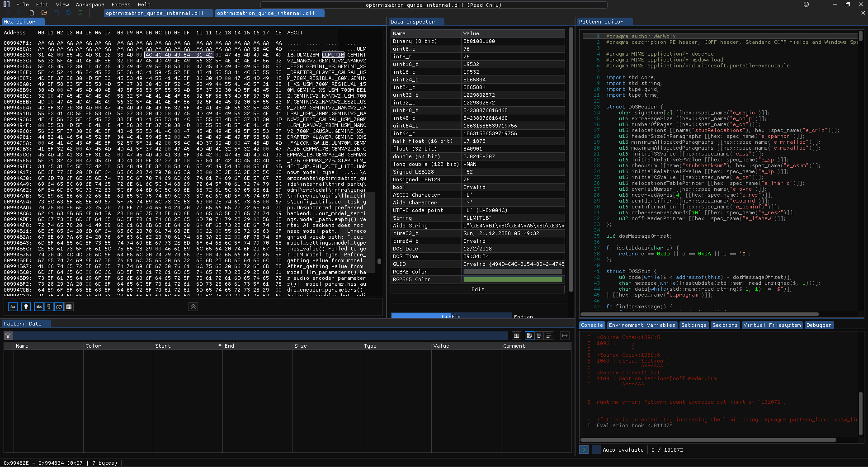
Task: Run the pattern with the green play icon
Action: click(x=584, y=450)
